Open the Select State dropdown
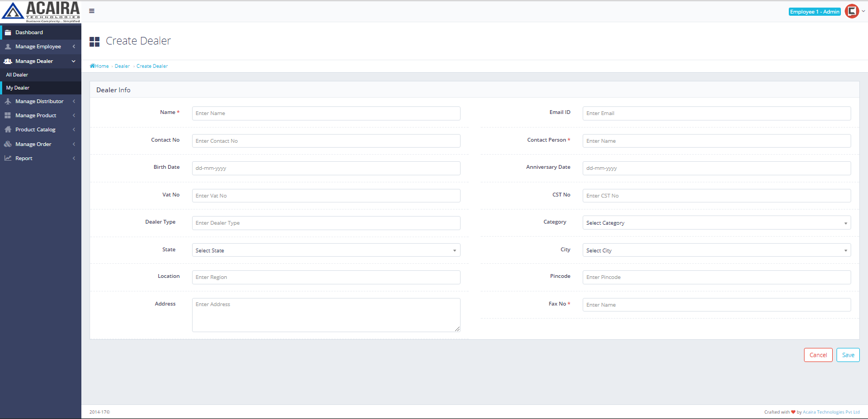This screenshot has width=868, height=419. click(325, 250)
